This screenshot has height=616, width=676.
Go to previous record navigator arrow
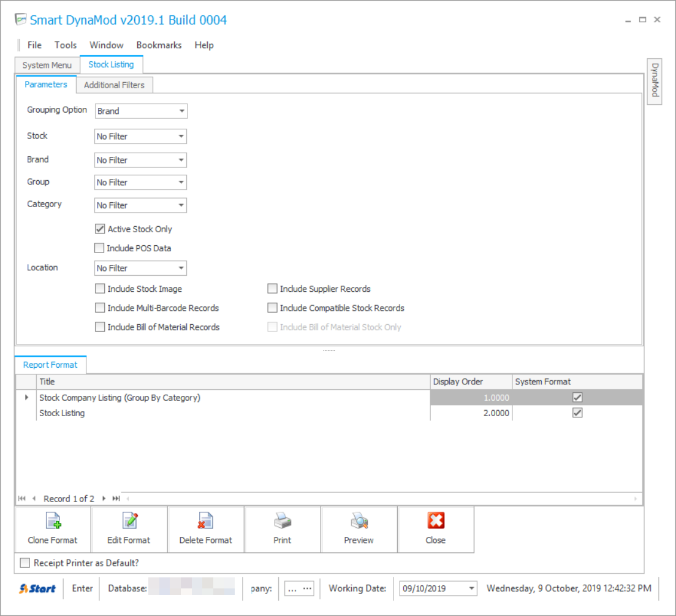tap(34, 499)
